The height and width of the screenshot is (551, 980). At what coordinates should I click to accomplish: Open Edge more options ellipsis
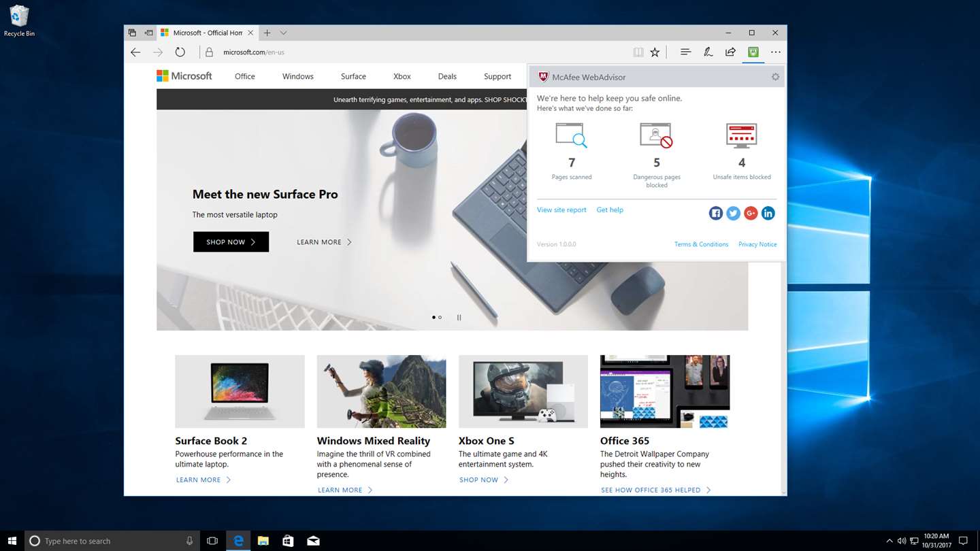775,52
